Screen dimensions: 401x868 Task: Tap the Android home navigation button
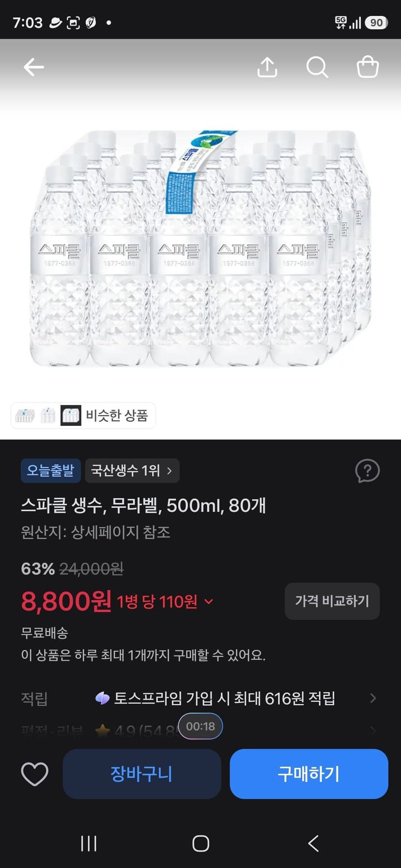point(200,843)
